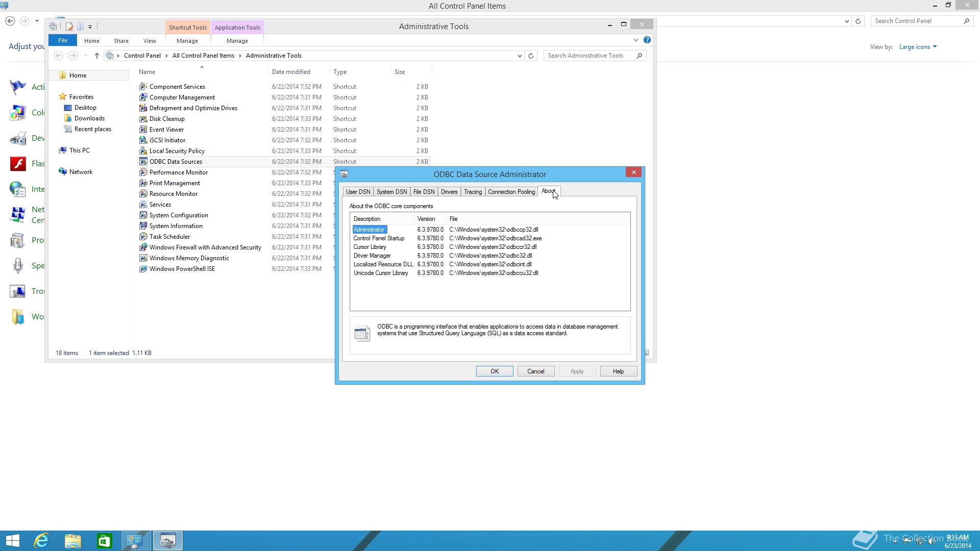Open File ribbon tab in Explorer
Screen dimensions: 980x551
point(62,40)
